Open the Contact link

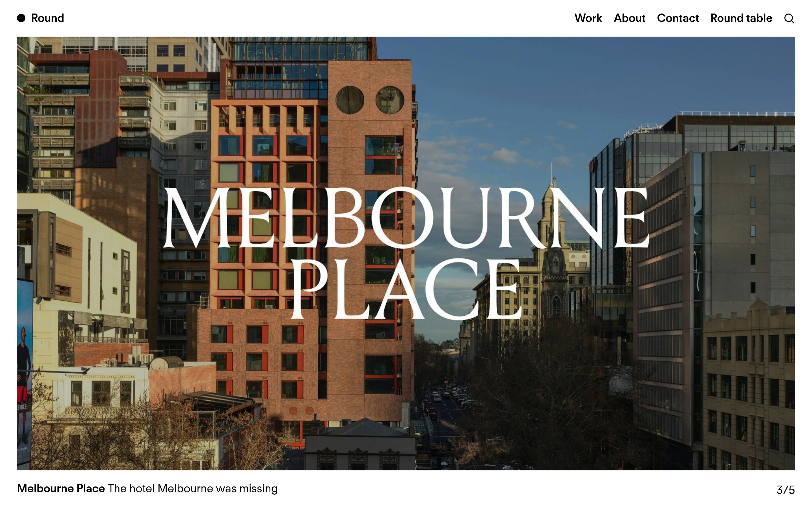coord(678,18)
